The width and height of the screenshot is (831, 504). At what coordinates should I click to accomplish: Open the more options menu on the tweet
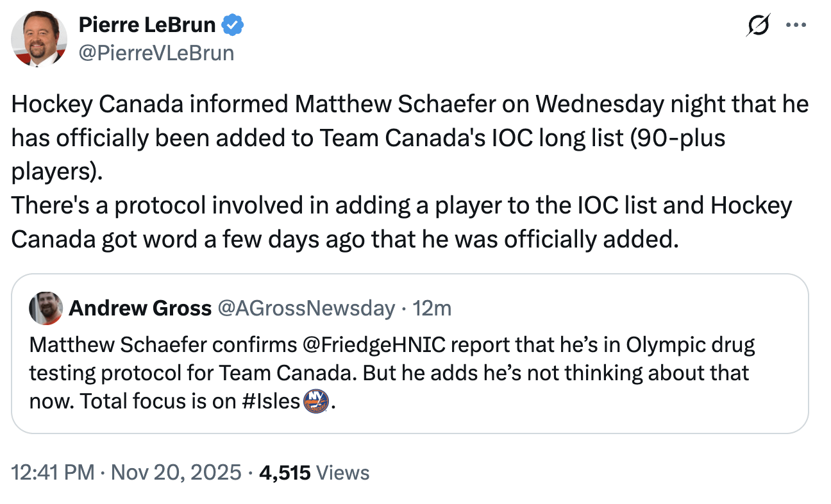click(797, 24)
